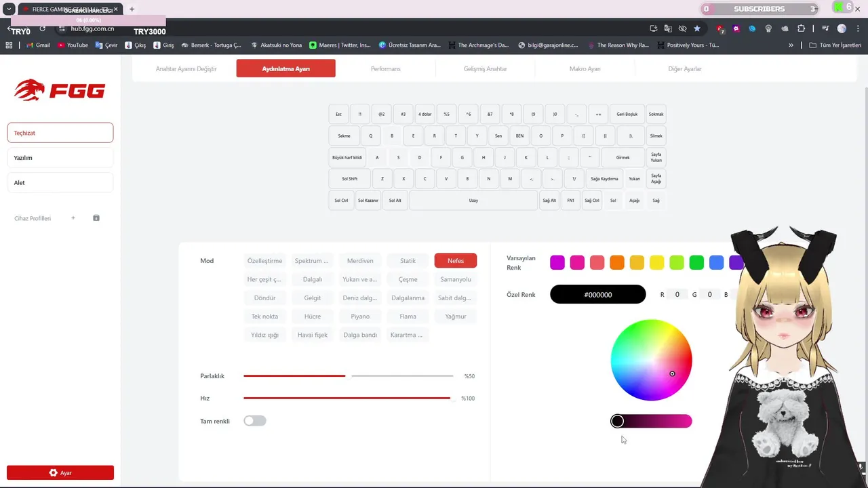
Task: Open the browser apps grid icon
Action: tap(9, 45)
